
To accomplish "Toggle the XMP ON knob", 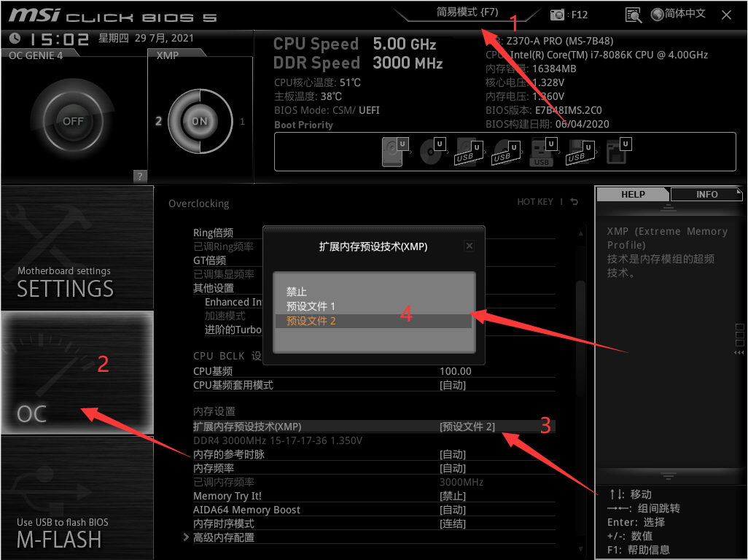I will (200, 121).
